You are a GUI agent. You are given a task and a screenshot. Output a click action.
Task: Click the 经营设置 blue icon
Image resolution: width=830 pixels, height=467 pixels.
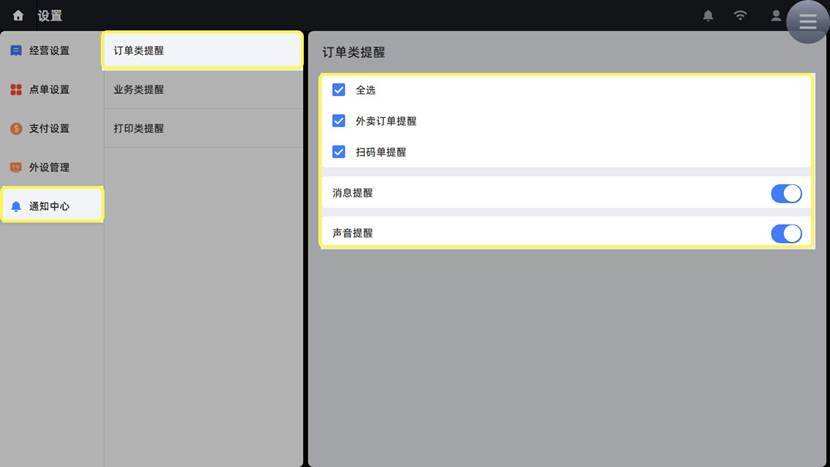[x=16, y=51]
